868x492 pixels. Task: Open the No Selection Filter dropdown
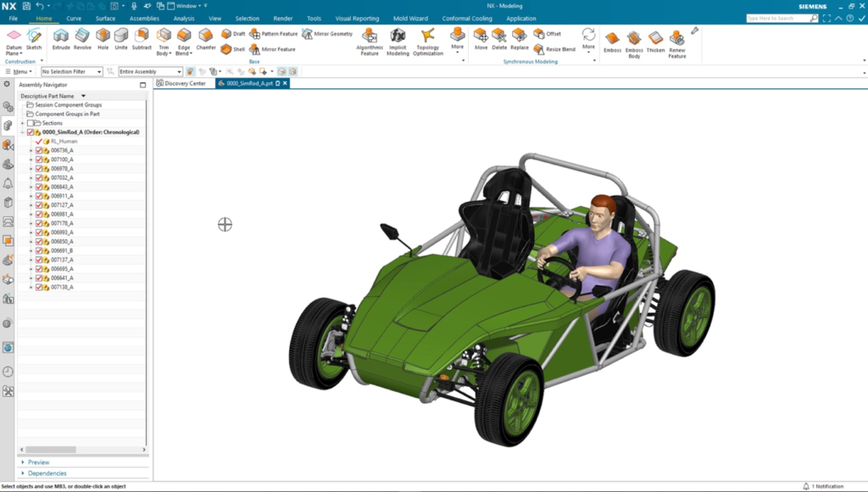point(72,72)
